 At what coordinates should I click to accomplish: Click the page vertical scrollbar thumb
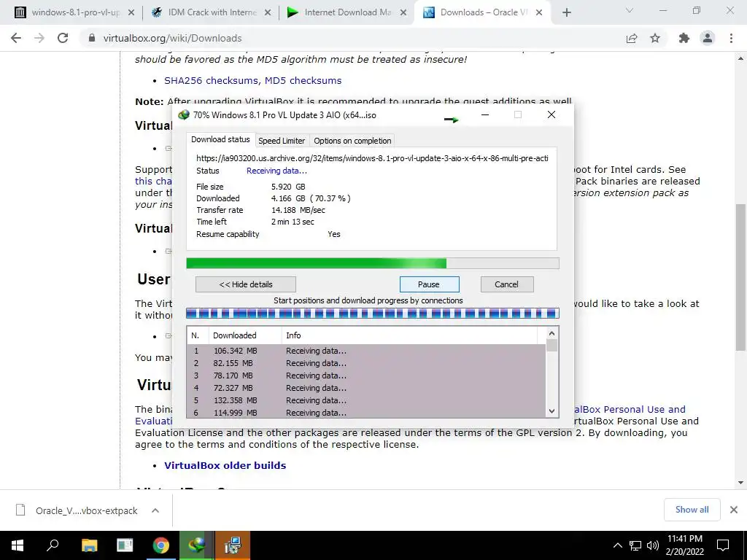[x=740, y=277]
